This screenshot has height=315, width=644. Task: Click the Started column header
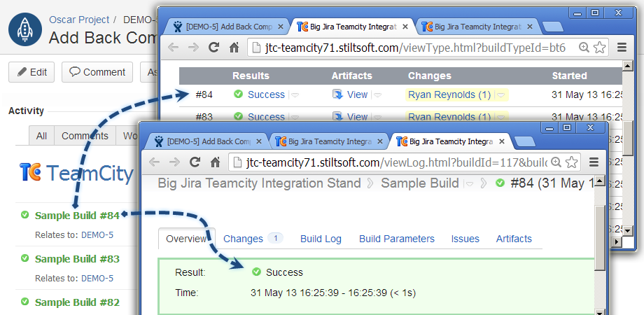click(569, 76)
